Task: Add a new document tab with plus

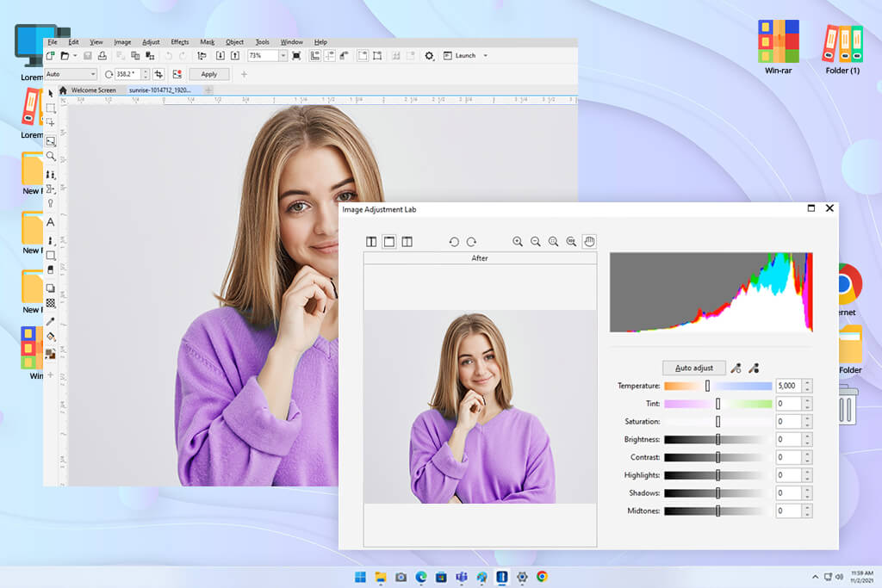Action: point(208,90)
